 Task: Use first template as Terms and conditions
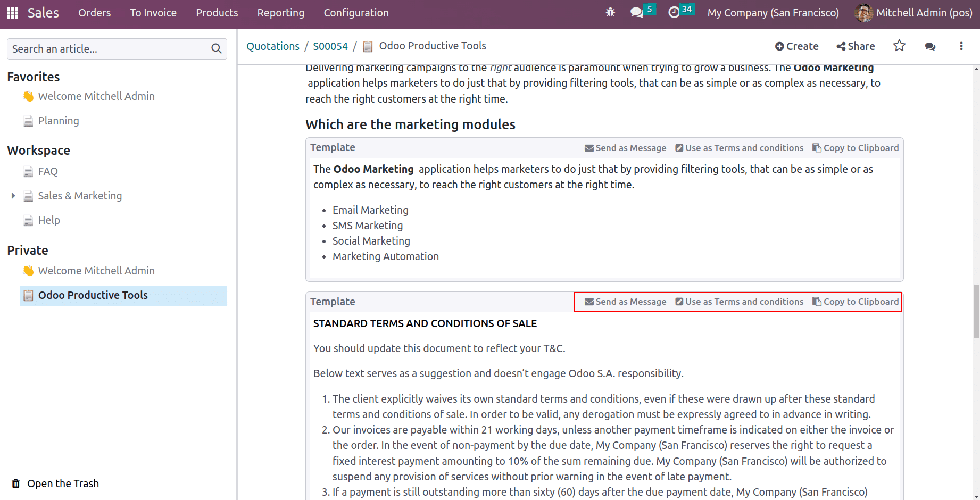pyautogui.click(x=739, y=148)
